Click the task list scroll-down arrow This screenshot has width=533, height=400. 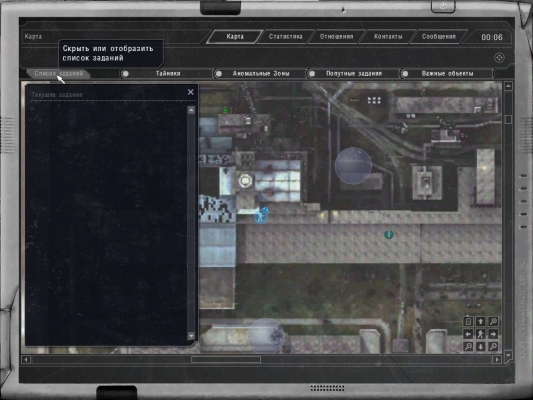coord(191,336)
